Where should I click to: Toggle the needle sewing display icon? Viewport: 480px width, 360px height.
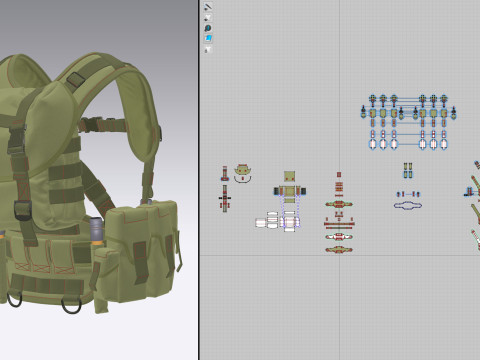(208, 7)
